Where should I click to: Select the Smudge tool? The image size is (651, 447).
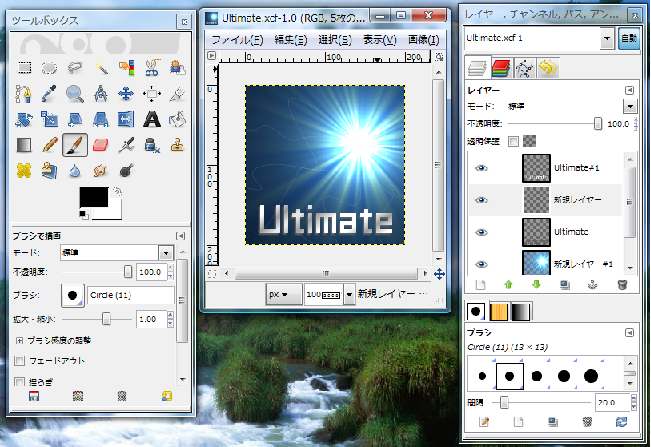coord(101,171)
